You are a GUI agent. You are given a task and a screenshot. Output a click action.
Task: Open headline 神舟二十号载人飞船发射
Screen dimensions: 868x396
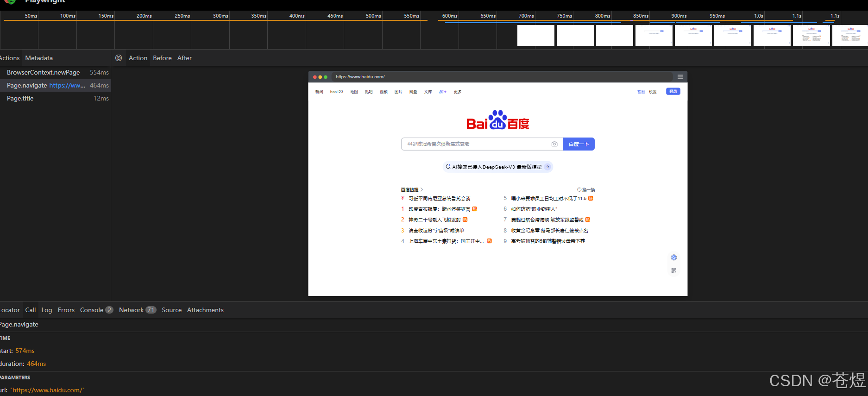[x=434, y=220]
